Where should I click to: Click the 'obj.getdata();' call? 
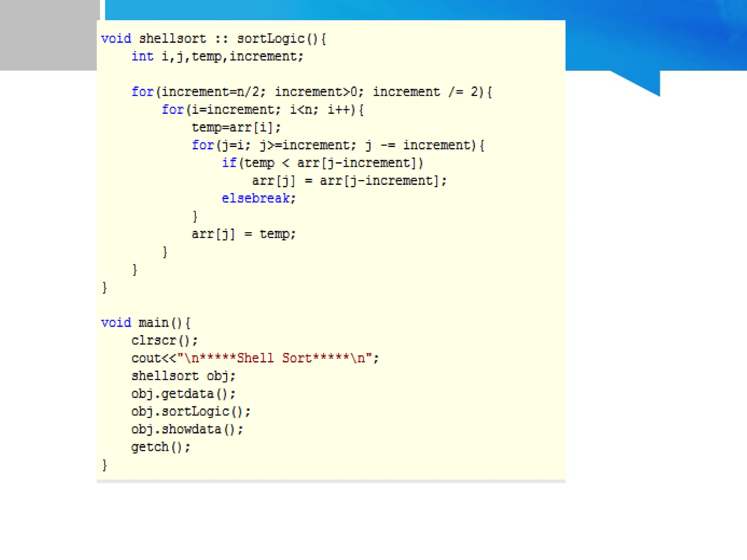point(183,394)
